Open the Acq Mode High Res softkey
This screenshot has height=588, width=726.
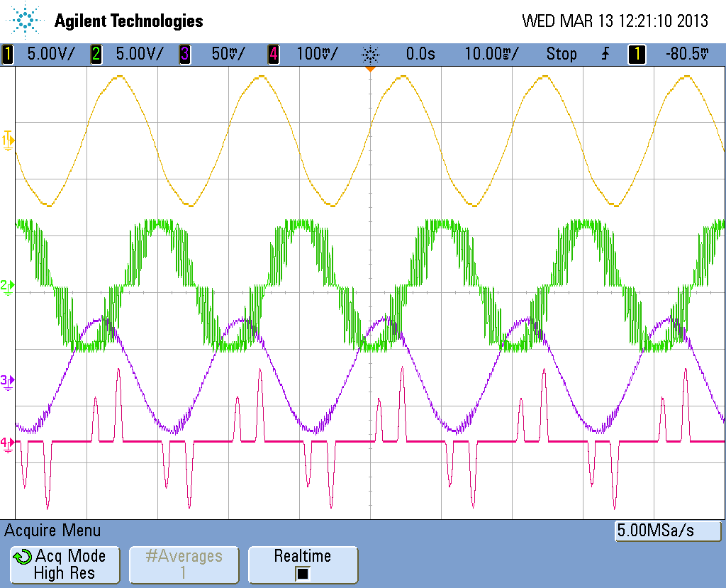point(65,565)
